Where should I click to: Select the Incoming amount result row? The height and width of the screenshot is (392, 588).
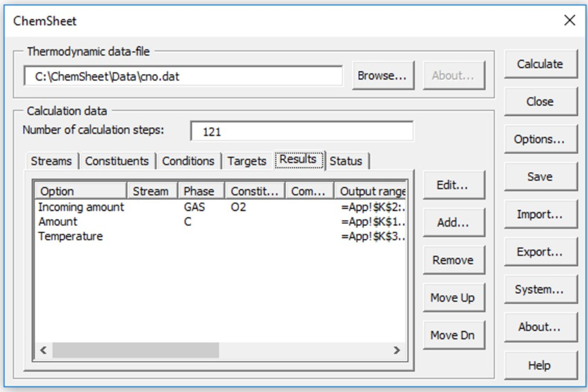click(81, 207)
